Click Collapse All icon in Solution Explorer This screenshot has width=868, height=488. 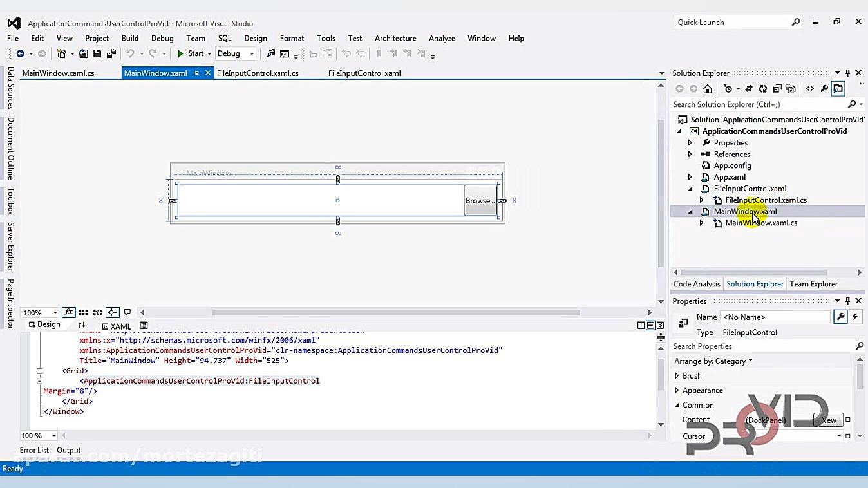coord(777,89)
